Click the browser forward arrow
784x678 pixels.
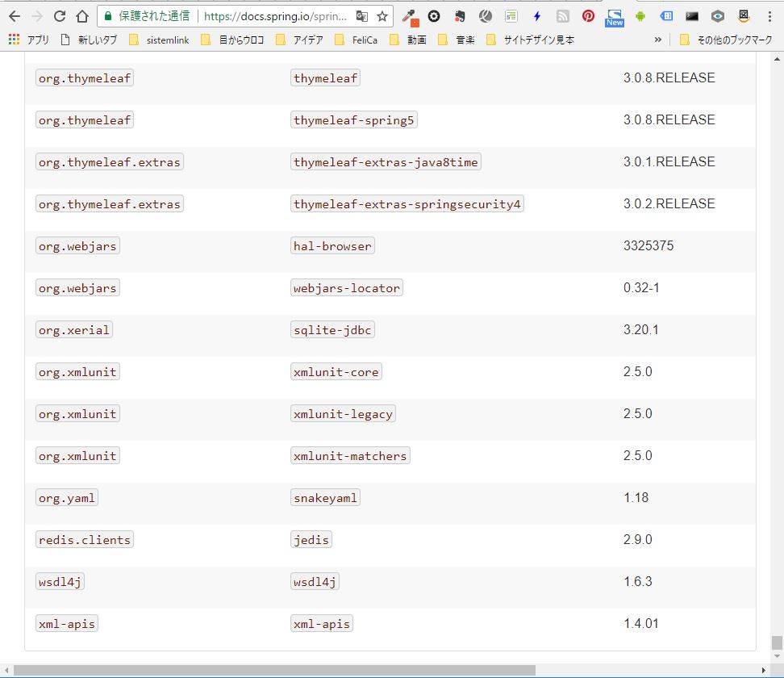[37, 16]
